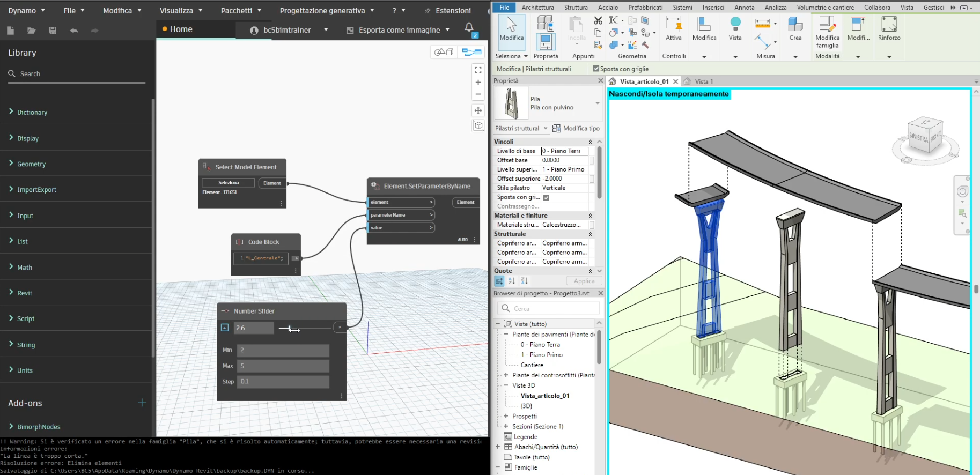Close Vista_articolo_01 view tab
Image resolution: width=980 pixels, height=475 pixels.
click(x=675, y=81)
